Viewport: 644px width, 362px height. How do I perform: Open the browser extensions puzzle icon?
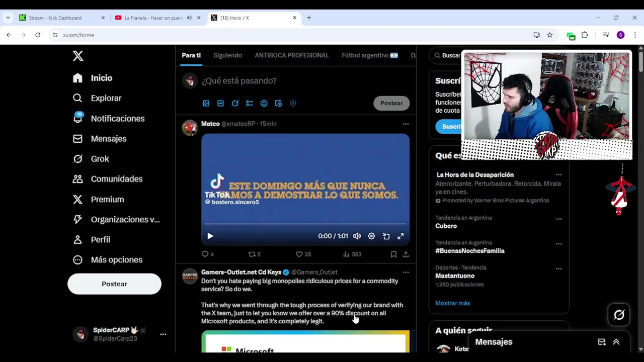click(585, 35)
